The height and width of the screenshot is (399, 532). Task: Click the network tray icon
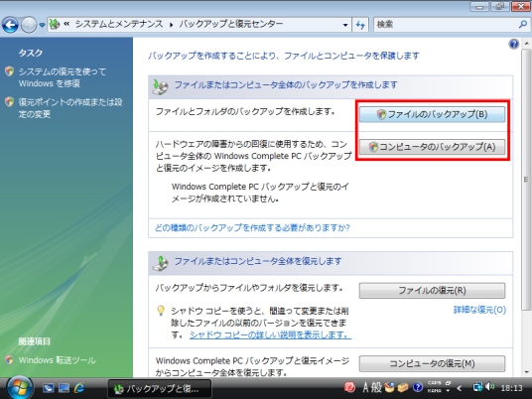click(477, 387)
